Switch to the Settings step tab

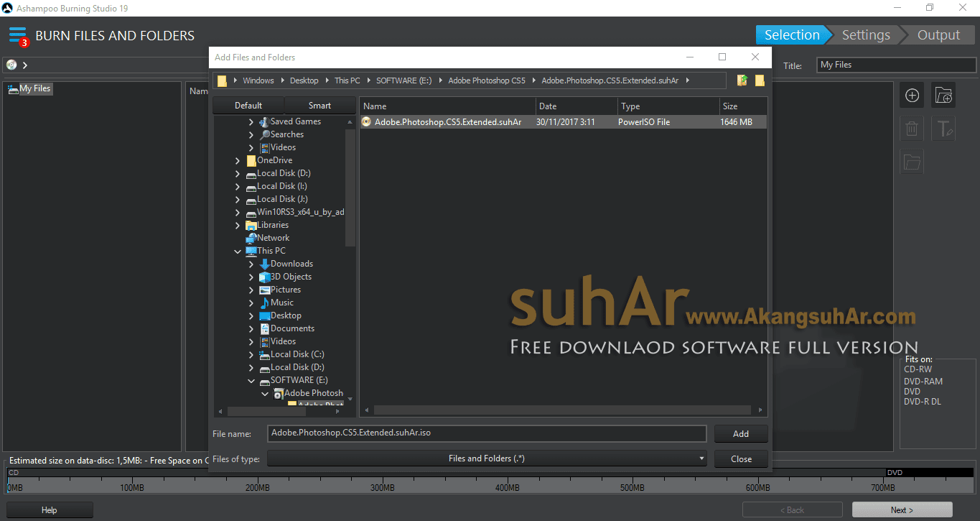(866, 35)
